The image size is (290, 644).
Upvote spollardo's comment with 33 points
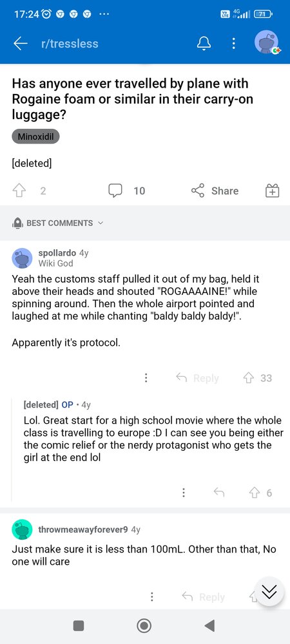pos(250,378)
